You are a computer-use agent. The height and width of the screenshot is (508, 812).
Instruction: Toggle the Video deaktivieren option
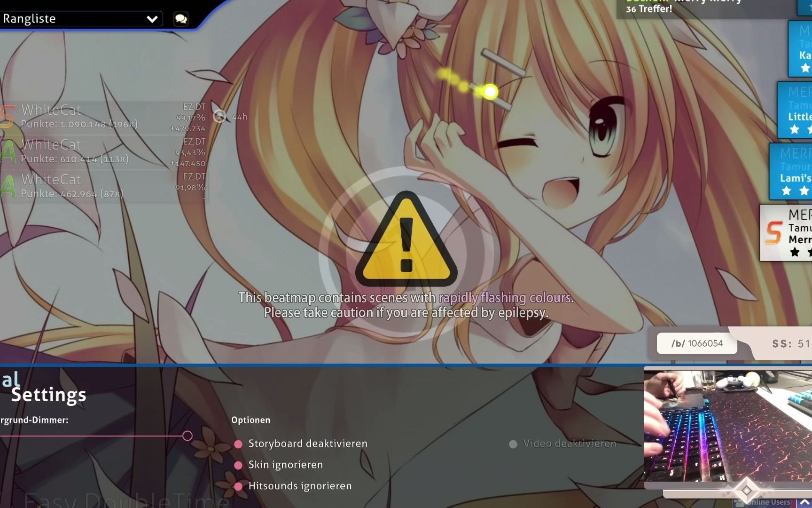tap(513, 444)
